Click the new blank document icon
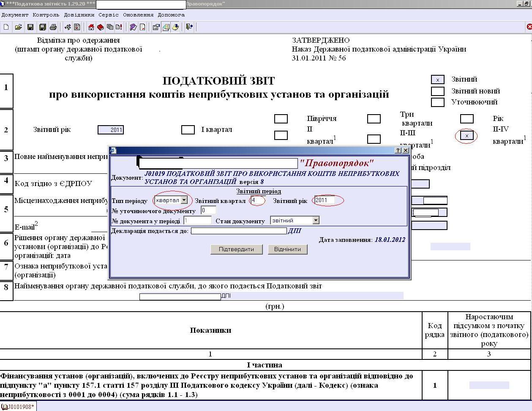The height and width of the screenshot is (411, 532). [x=6, y=27]
